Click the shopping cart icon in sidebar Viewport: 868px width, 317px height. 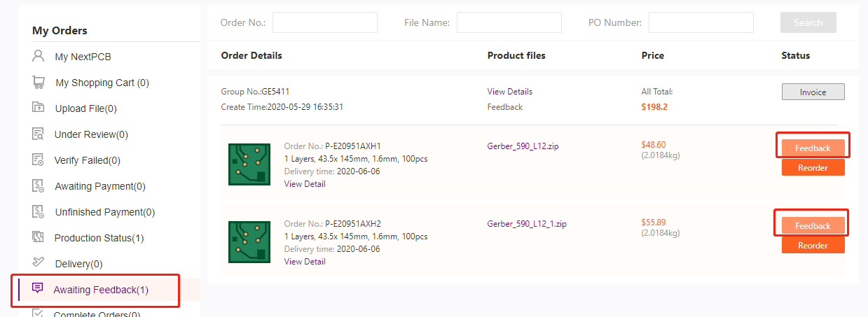coord(39,83)
